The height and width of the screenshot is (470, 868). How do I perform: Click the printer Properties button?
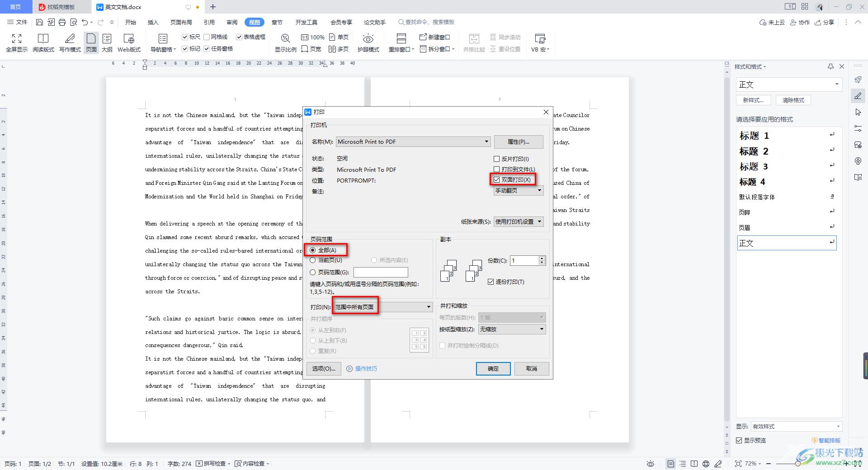click(x=519, y=142)
